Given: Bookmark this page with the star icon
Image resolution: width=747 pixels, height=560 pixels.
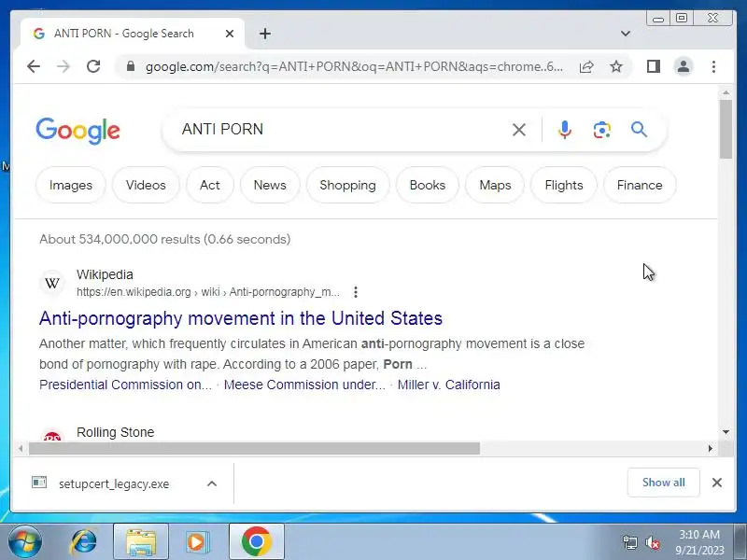Looking at the screenshot, I should pos(616,66).
